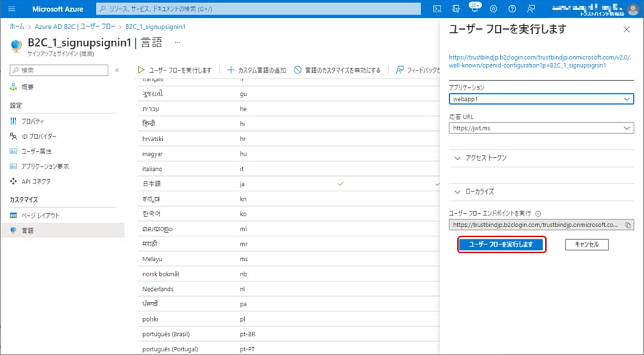Screen dimensions: 644x355
Task: Go to ホーム breadcrumb
Action: [17, 27]
